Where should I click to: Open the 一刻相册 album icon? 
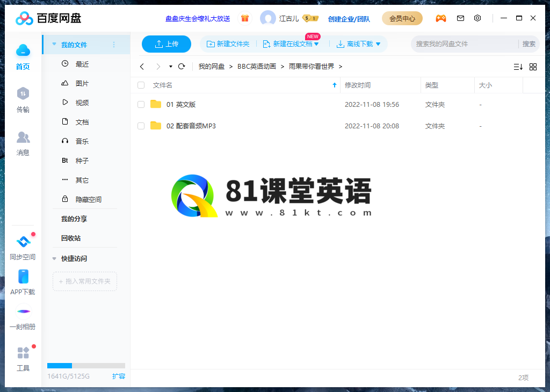pyautogui.click(x=24, y=311)
